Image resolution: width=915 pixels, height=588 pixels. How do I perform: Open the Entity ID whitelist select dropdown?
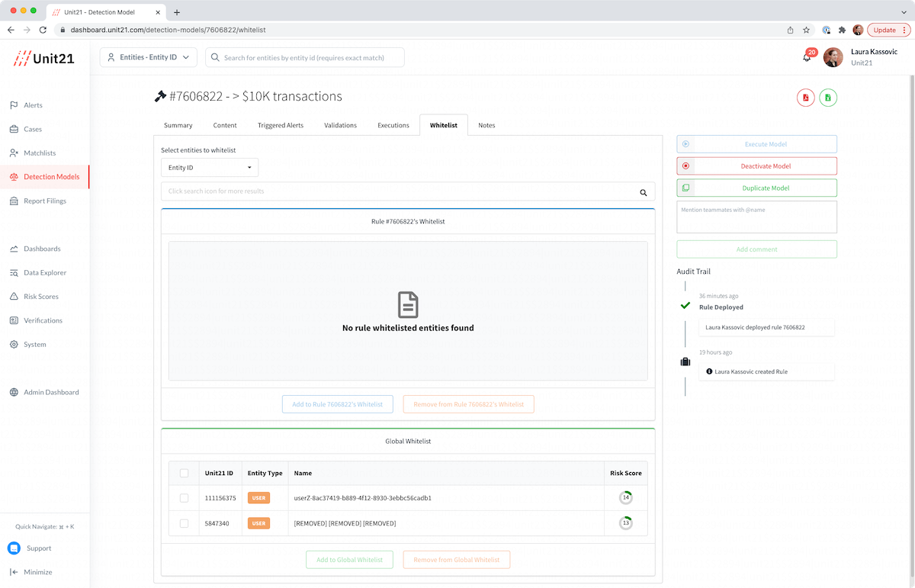(x=210, y=167)
